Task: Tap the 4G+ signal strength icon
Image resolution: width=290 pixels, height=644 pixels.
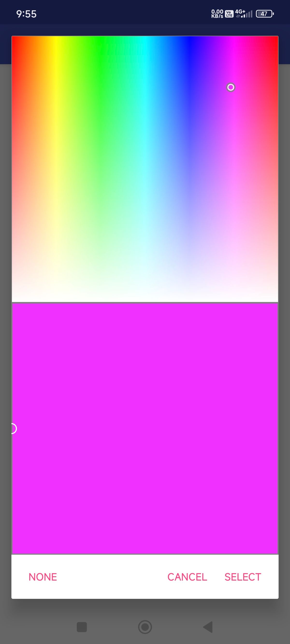Action: point(243,14)
